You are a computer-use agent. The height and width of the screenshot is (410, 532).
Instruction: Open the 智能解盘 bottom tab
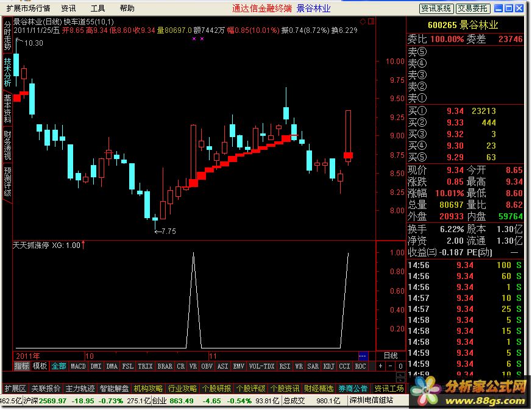pos(115,389)
